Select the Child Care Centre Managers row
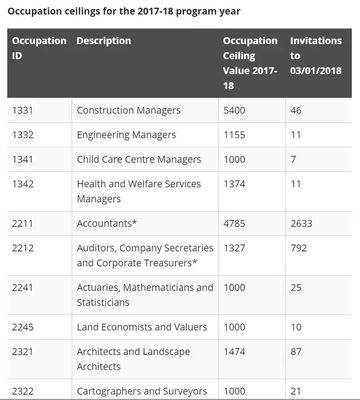Image resolution: width=360 pixels, height=400 pixels. point(179,159)
